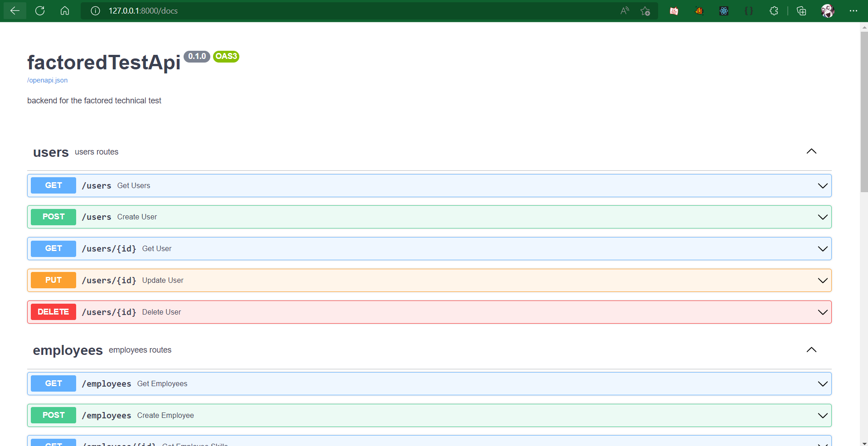Screen dimensions: 868x446
Task: Expand POST /employees Create Employee arrow
Action: 823,416
